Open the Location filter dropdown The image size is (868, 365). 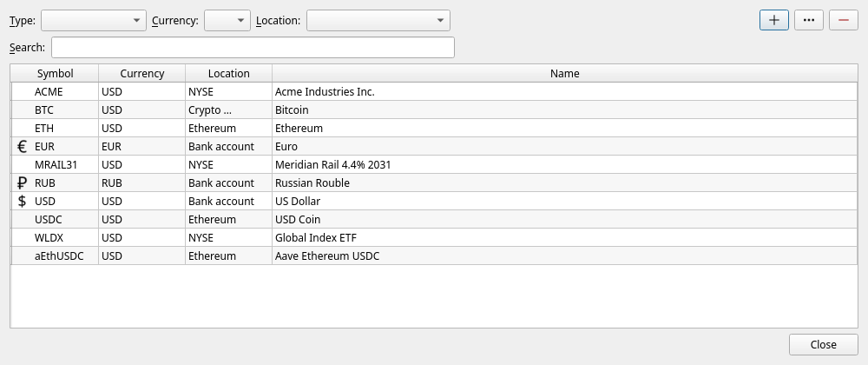pyautogui.click(x=378, y=21)
